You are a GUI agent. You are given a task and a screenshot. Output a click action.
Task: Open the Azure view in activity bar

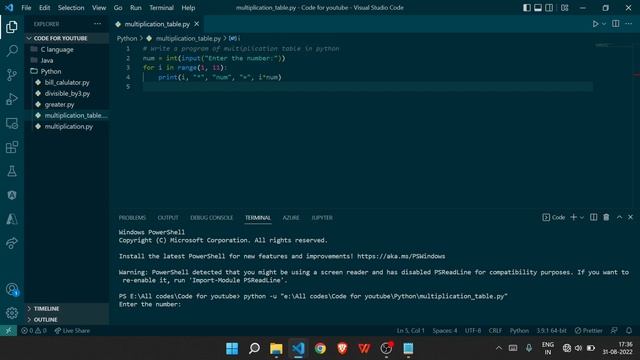pyautogui.click(x=12, y=219)
